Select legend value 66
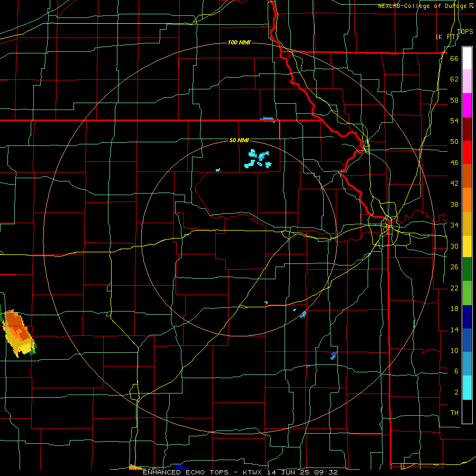 [x=454, y=58]
